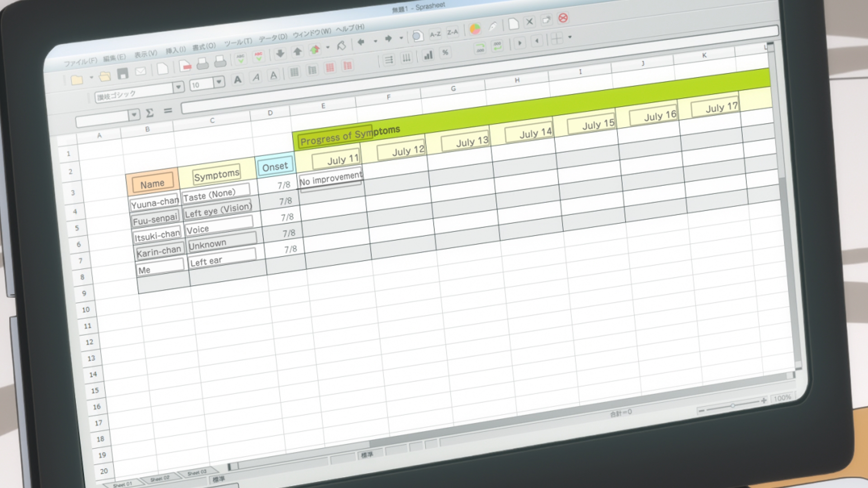This screenshot has height=488, width=868.
Task: Sort ascending with A-Z button
Action: [435, 34]
